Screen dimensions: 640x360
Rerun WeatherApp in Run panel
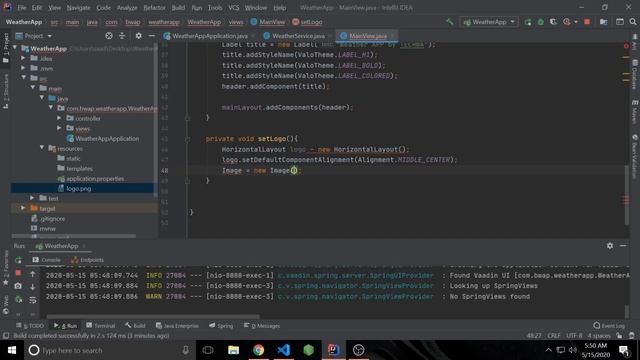pos(18,260)
